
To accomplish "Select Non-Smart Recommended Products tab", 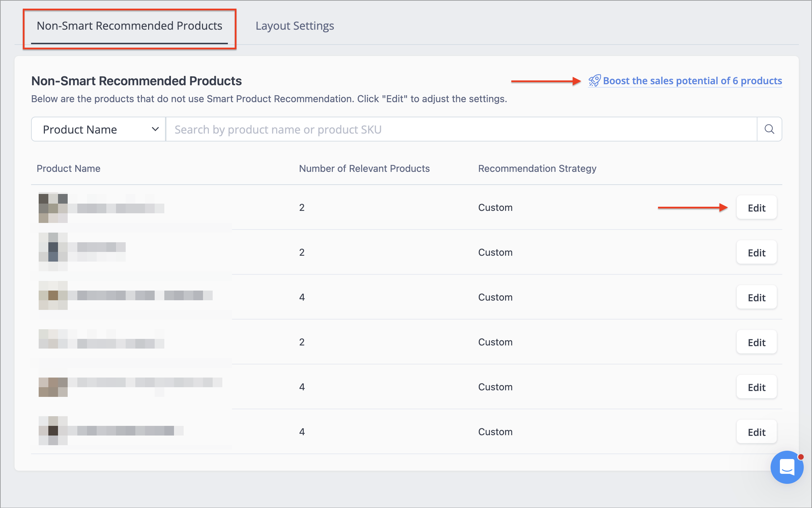I will click(129, 26).
